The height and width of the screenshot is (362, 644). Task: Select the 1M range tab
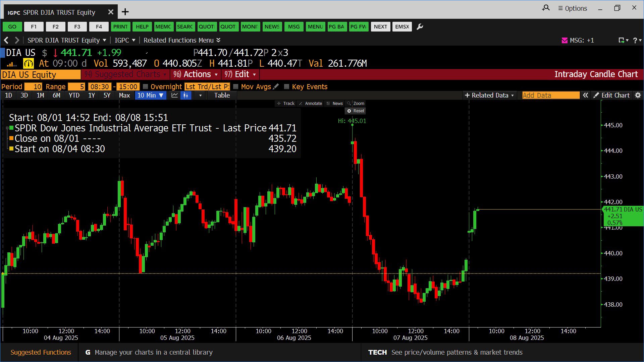click(40, 95)
